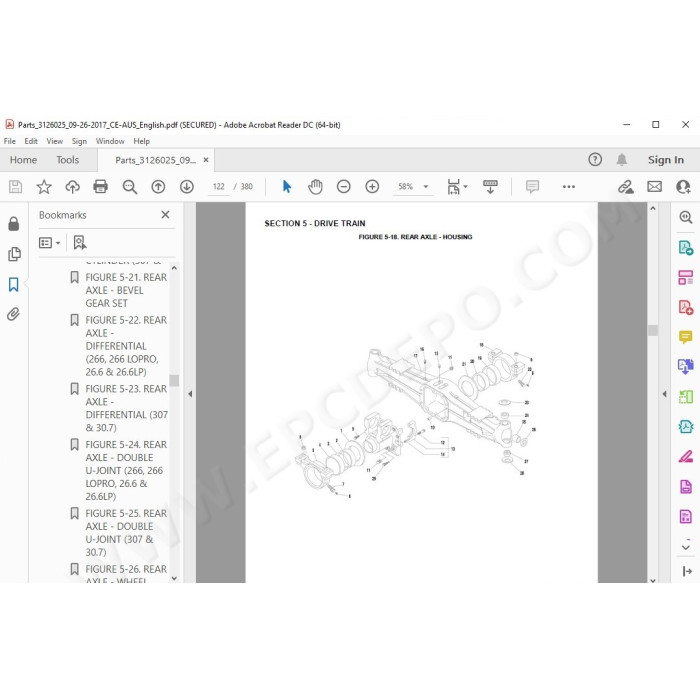Choose the selection arrow tool
This screenshot has width=700, height=700.
click(x=287, y=186)
